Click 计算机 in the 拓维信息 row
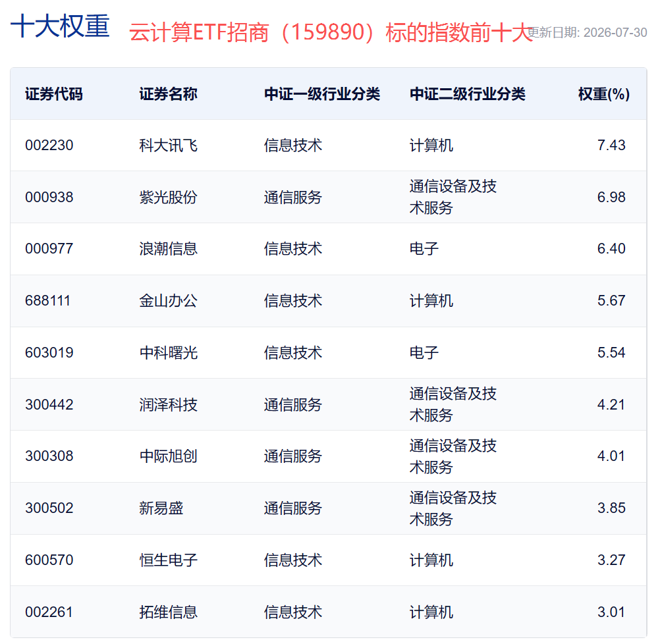 click(431, 612)
